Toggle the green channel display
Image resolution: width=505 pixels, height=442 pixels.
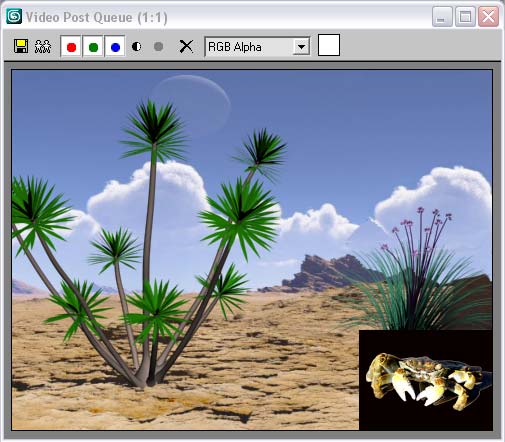point(93,46)
